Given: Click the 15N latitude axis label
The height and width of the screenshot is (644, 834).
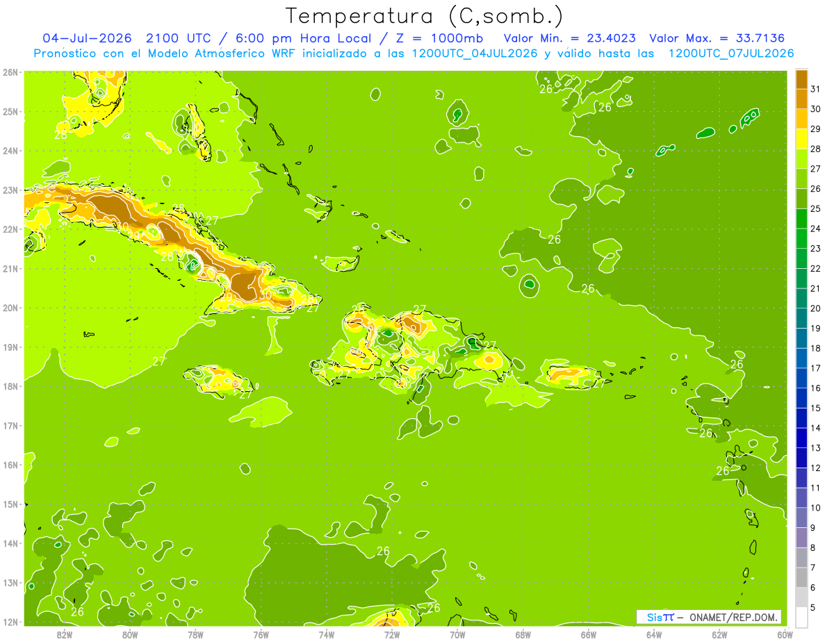Looking at the screenshot, I should 10,504.
